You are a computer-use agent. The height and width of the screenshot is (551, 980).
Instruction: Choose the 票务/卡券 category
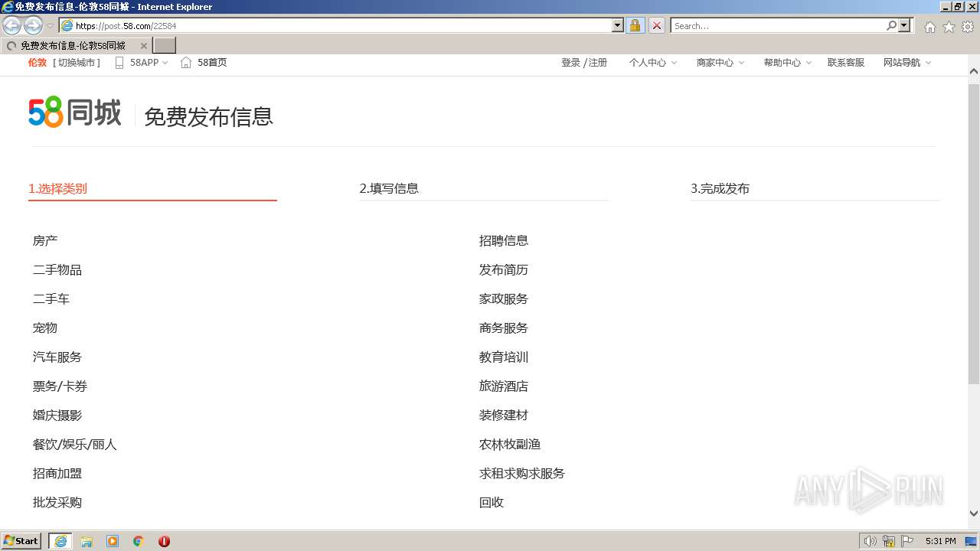60,386
